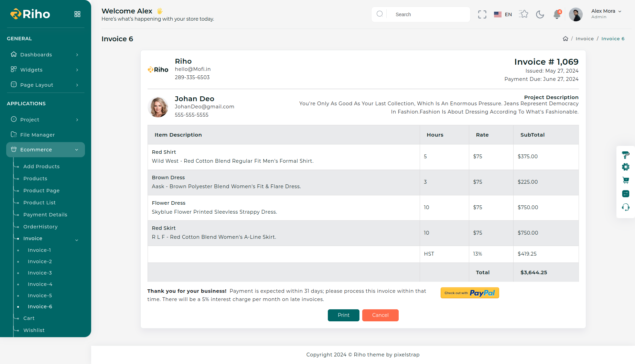The height and width of the screenshot is (364, 635).
Task: Enter fullscreen mode via header icon
Action: [x=482, y=14]
